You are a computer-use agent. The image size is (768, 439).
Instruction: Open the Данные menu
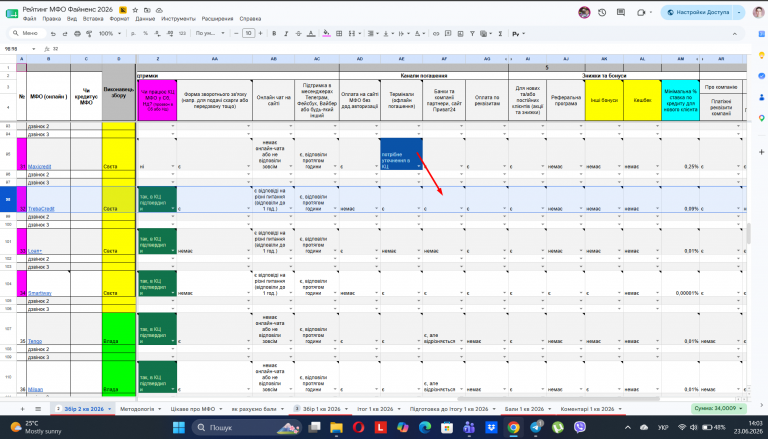(x=145, y=19)
